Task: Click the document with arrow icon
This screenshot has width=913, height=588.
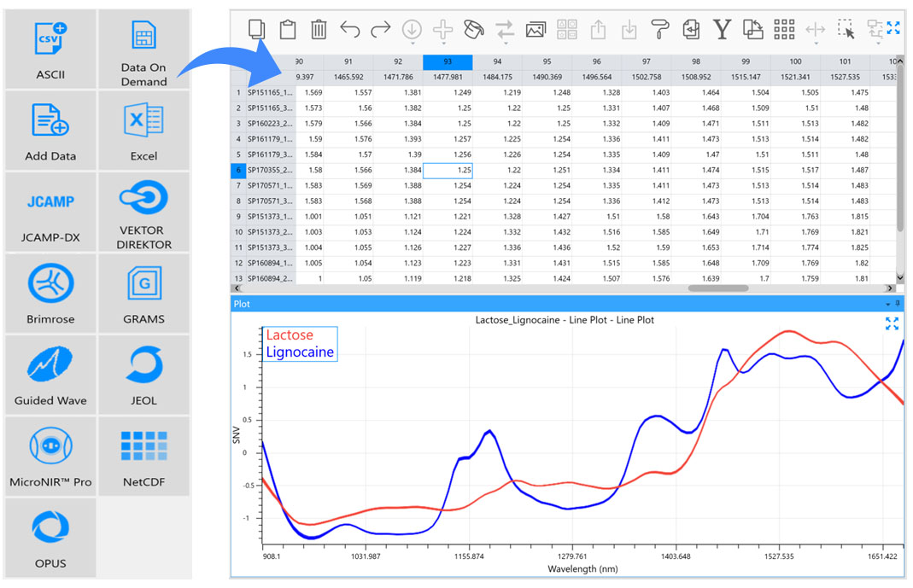Action: (x=691, y=29)
